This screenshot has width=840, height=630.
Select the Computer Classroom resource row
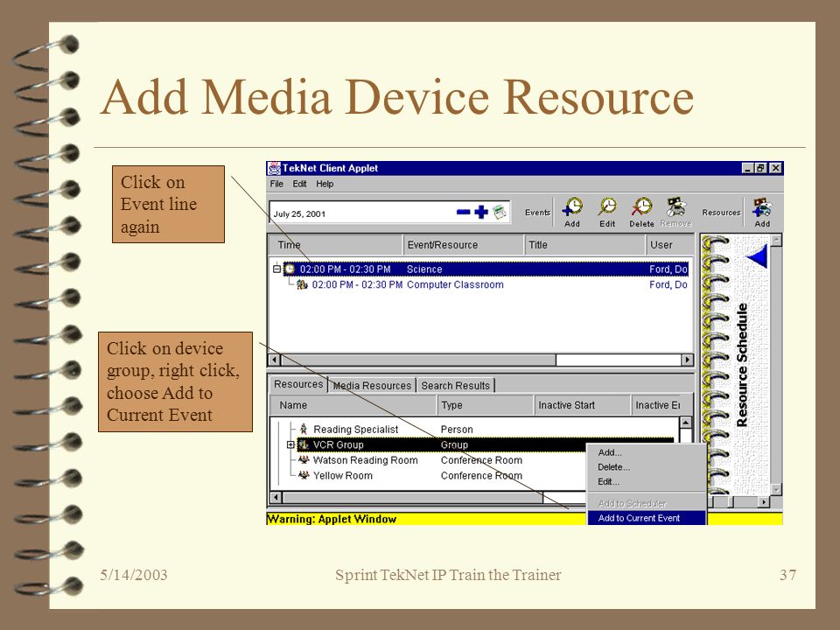coord(492,284)
